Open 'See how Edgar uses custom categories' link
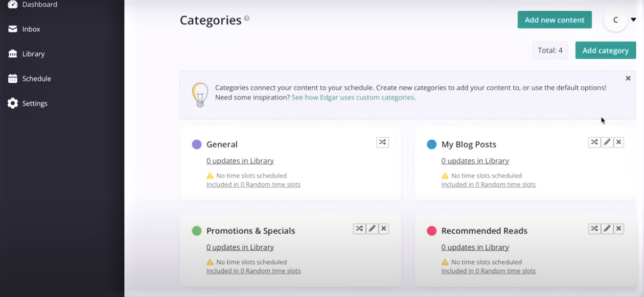The image size is (644, 297). pyautogui.click(x=353, y=97)
